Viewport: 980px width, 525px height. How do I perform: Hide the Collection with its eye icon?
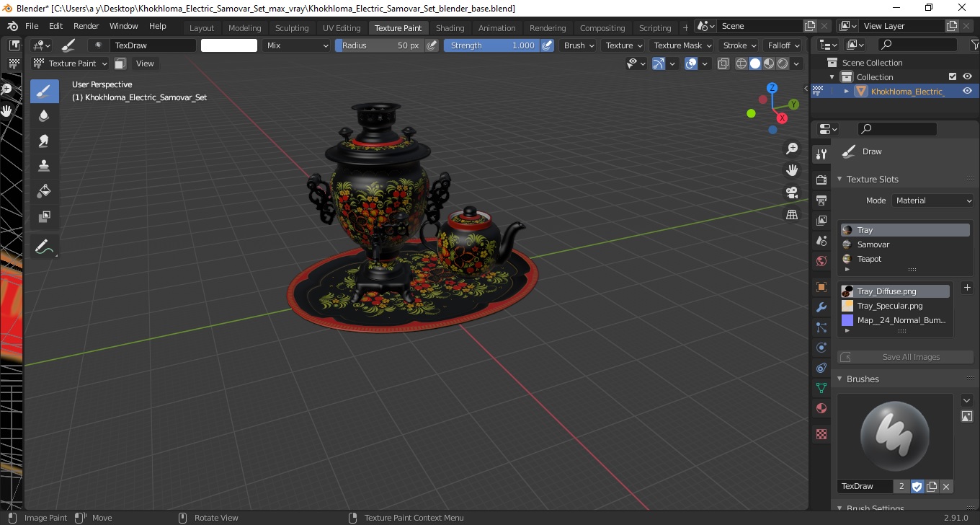click(x=968, y=77)
